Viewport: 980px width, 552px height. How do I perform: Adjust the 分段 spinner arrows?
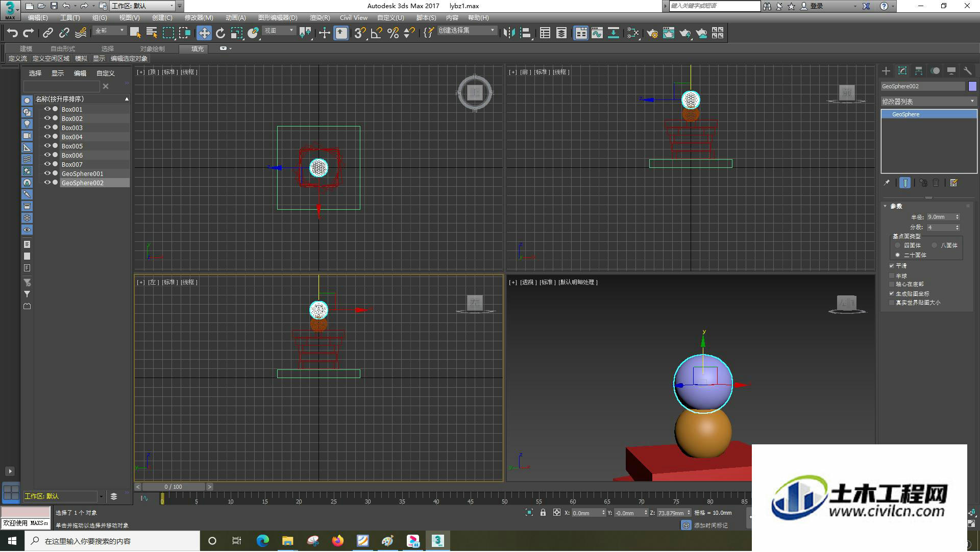pyautogui.click(x=957, y=228)
